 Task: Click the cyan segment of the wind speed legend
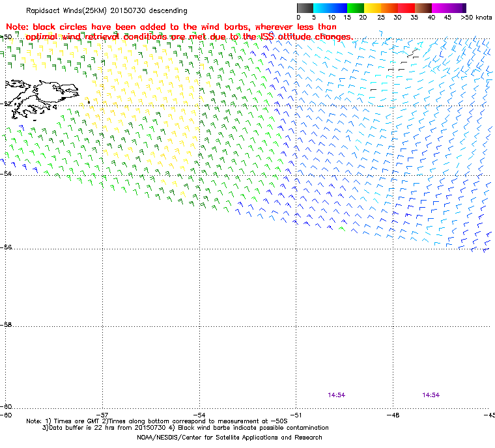(320, 8)
